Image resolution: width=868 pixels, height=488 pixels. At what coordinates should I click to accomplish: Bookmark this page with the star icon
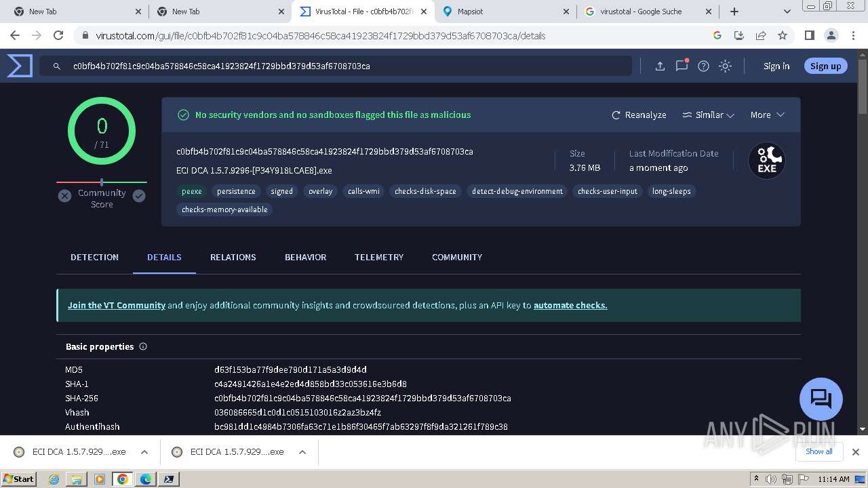click(783, 35)
